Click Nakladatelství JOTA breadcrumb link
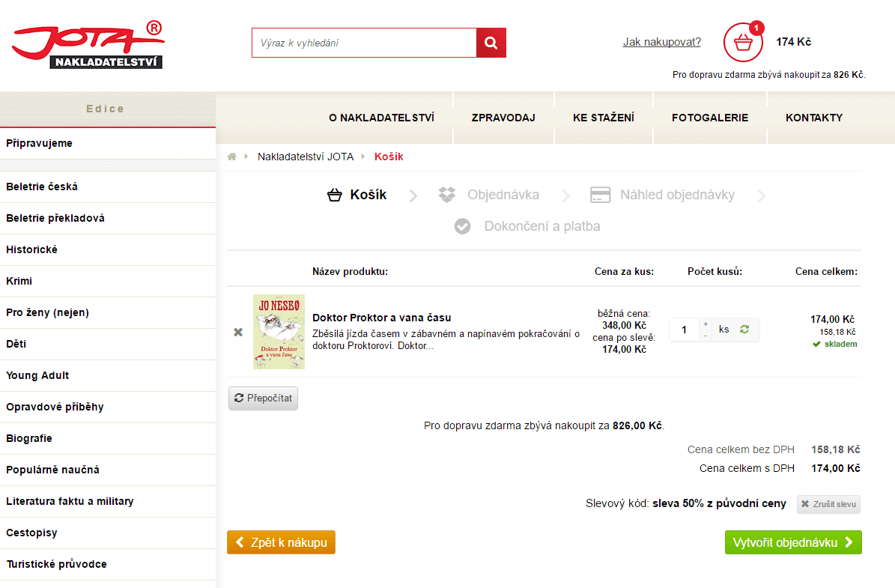The image size is (895, 588). (x=306, y=157)
